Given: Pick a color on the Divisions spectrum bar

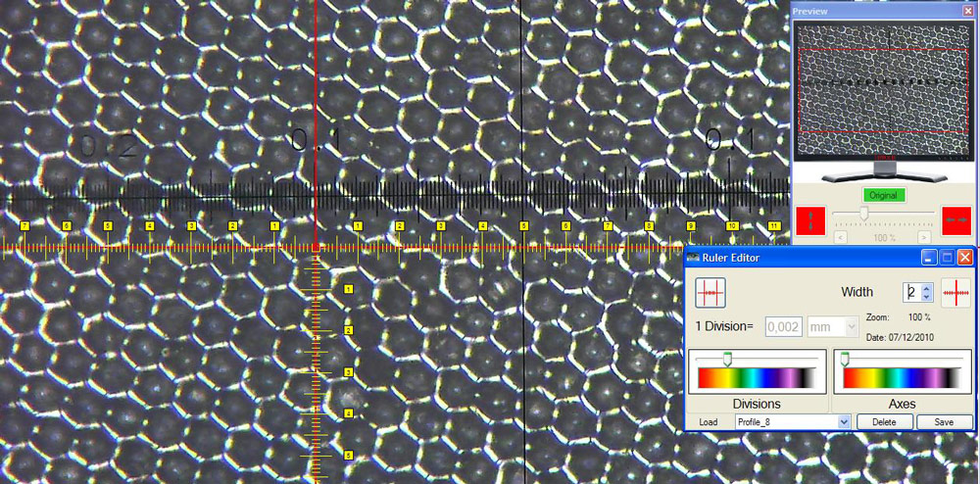Looking at the screenshot, I should (x=757, y=378).
